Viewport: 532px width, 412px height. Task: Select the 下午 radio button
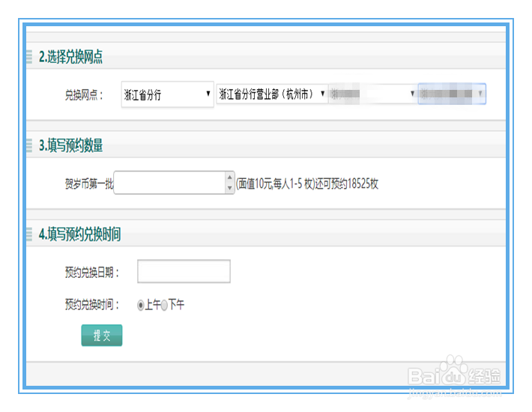(x=164, y=305)
